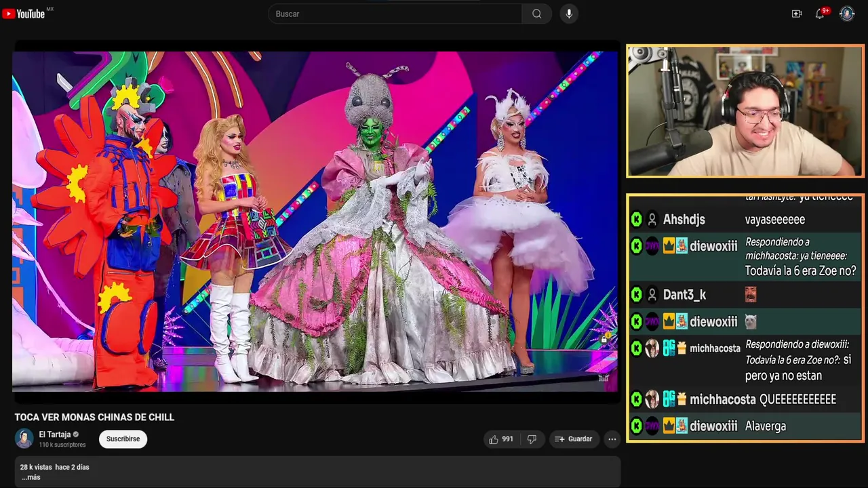Viewport: 868px width, 488px height.
Task: Click the michhacosta name beside QUEEEEEEEEEEE
Action: (x=722, y=400)
